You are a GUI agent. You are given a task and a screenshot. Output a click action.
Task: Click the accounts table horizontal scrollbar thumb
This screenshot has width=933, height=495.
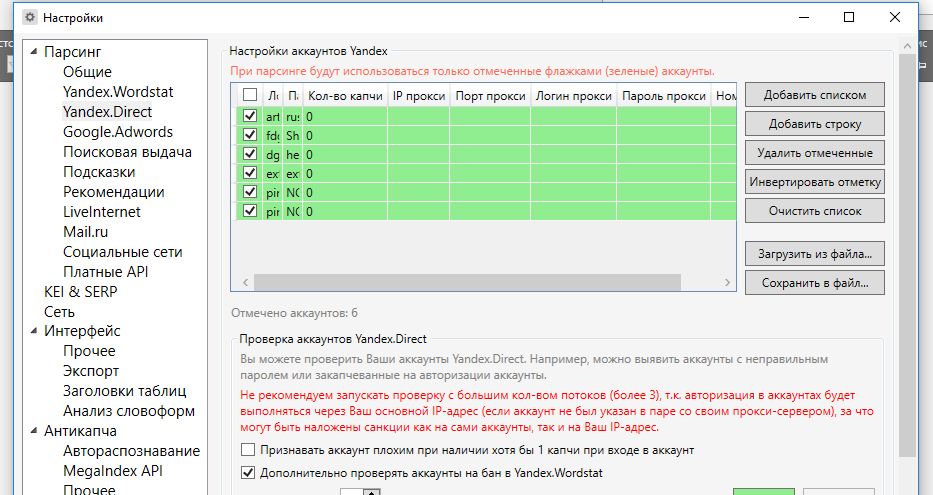click(x=467, y=283)
